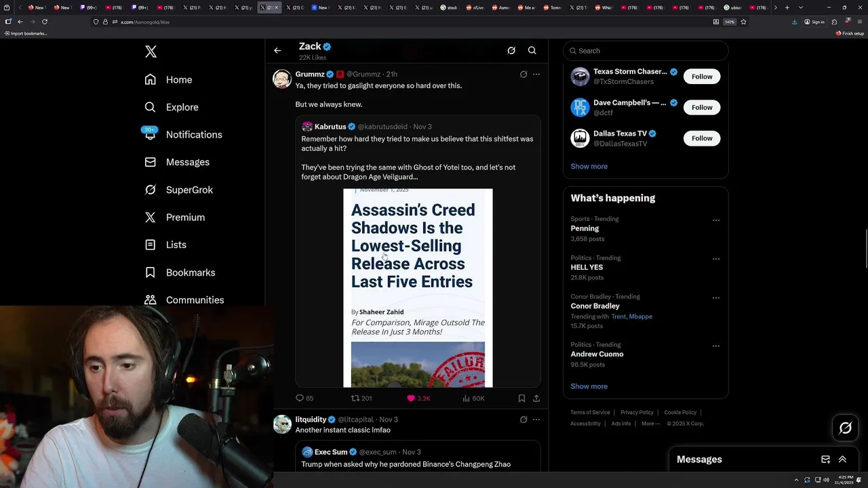Click the X logo in the sidebar

click(x=151, y=52)
